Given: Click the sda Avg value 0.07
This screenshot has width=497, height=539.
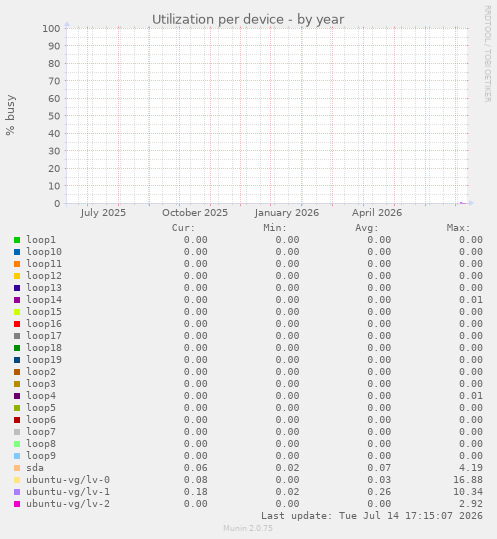Looking at the screenshot, I should pos(379,468).
